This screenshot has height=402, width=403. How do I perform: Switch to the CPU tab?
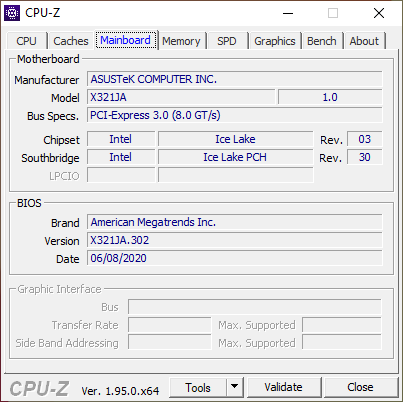pyautogui.click(x=26, y=41)
